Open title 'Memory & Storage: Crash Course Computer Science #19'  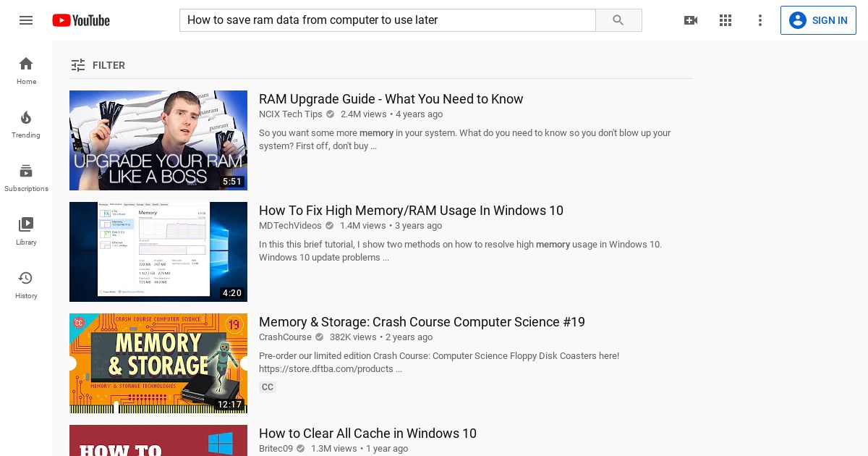coord(422,322)
